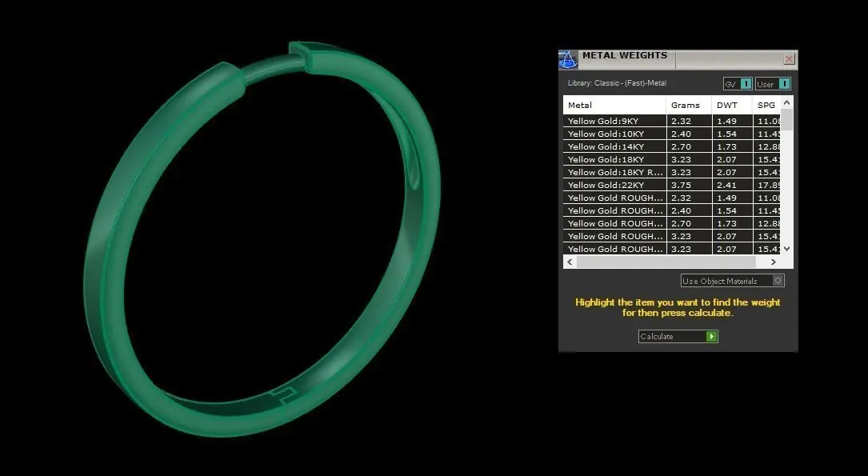The height and width of the screenshot is (476, 868).
Task: Click the table's scroll left arrow
Action: pyautogui.click(x=570, y=262)
